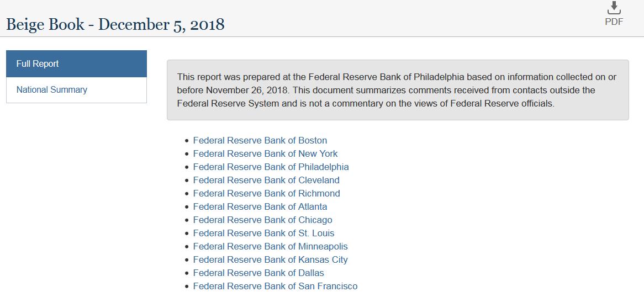Screen dimensions: 644x297
Task: Open Federal Reserve Bank of St. Louis link
Action: (263, 233)
